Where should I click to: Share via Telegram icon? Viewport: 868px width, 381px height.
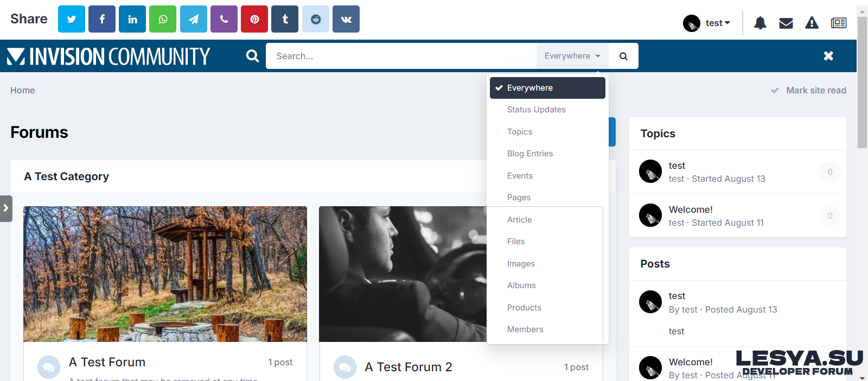click(x=194, y=19)
